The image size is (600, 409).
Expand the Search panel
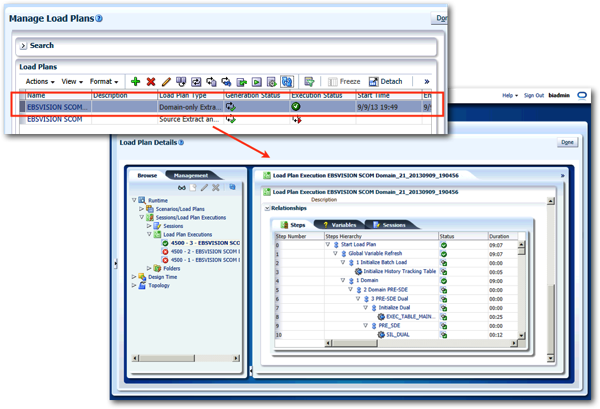(23, 46)
